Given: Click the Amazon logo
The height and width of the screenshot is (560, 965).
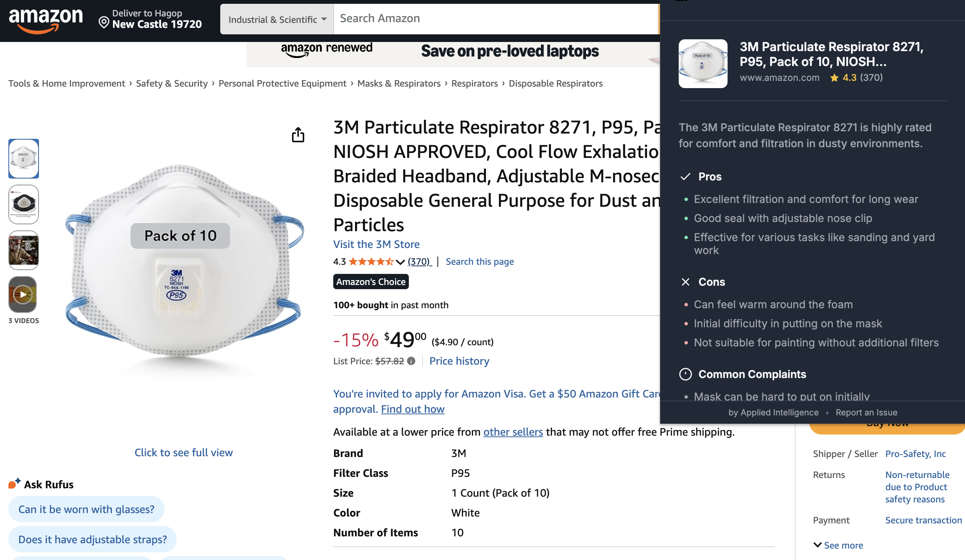Looking at the screenshot, I should (x=45, y=20).
